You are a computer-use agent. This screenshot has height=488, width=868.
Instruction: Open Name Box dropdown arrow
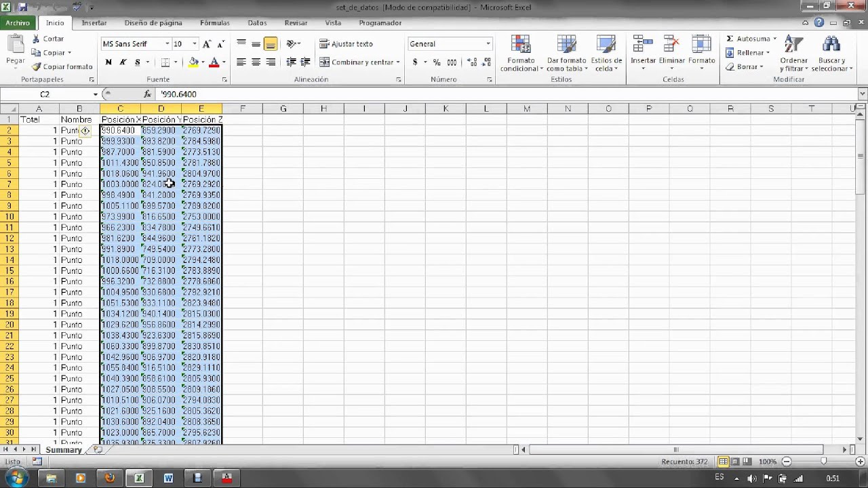(95, 94)
